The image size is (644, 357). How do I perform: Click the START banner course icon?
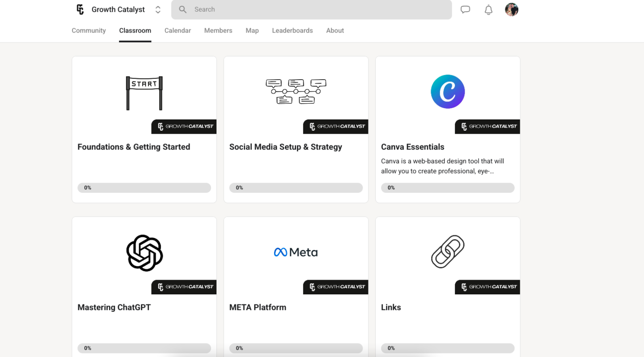144,93
